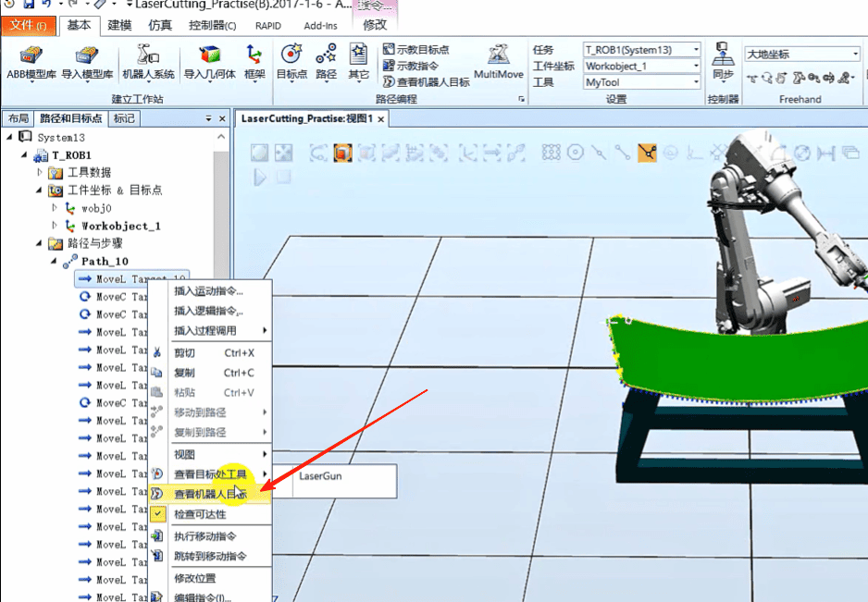Screen dimensions: 868x602
Task: Open the 工具 MyTool dropdown
Action: pyautogui.click(x=641, y=82)
